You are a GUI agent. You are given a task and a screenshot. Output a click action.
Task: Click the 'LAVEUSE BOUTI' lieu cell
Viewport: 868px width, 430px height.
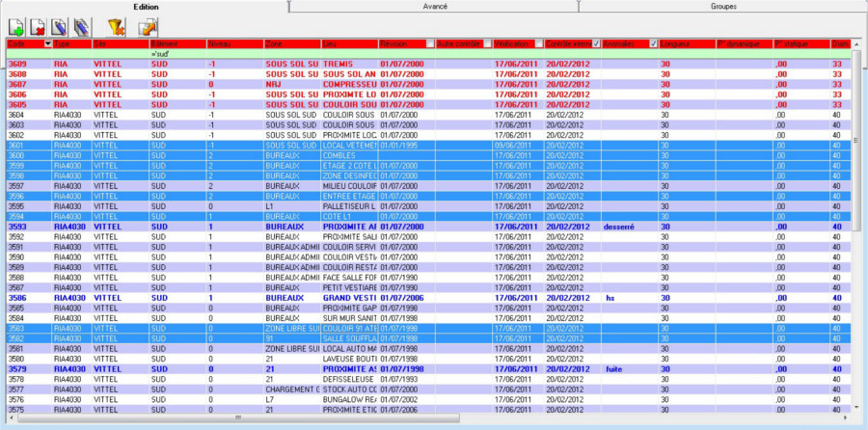coord(349,359)
